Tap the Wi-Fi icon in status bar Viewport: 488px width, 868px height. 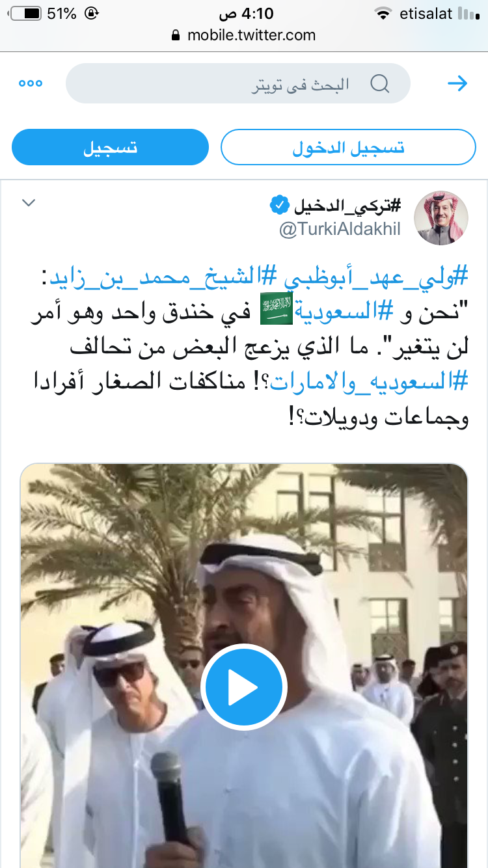pos(383,13)
